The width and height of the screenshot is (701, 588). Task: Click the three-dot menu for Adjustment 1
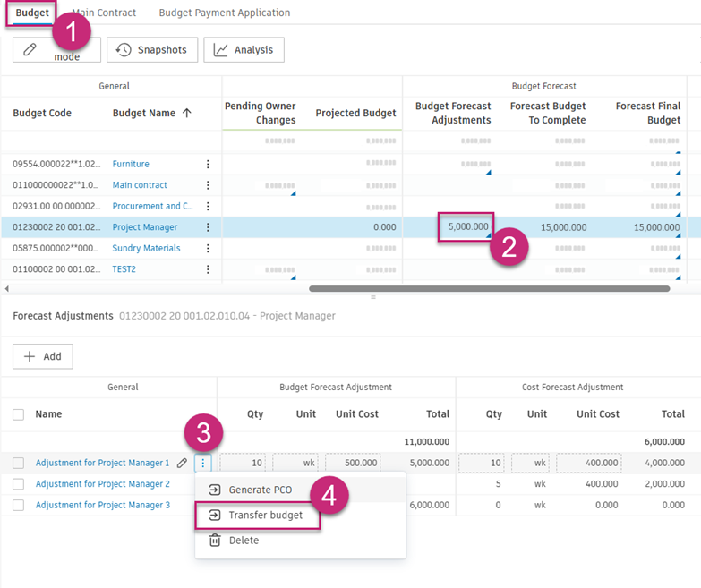[203, 463]
